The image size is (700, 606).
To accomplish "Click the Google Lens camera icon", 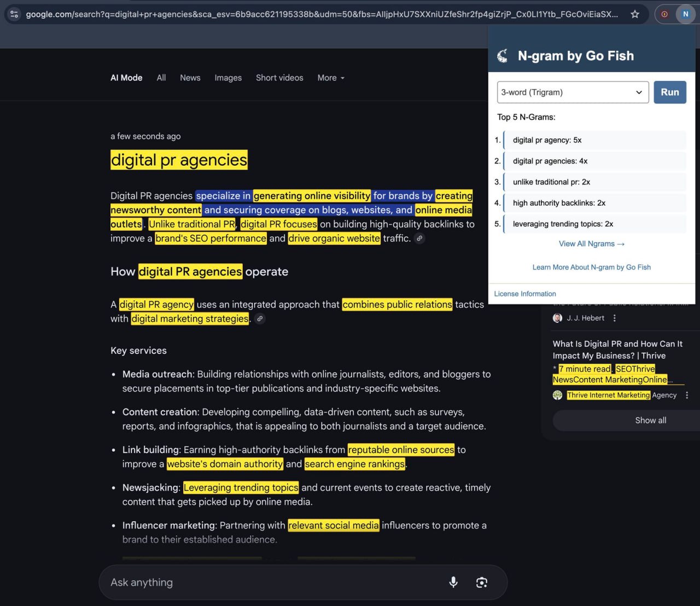I will click(481, 582).
